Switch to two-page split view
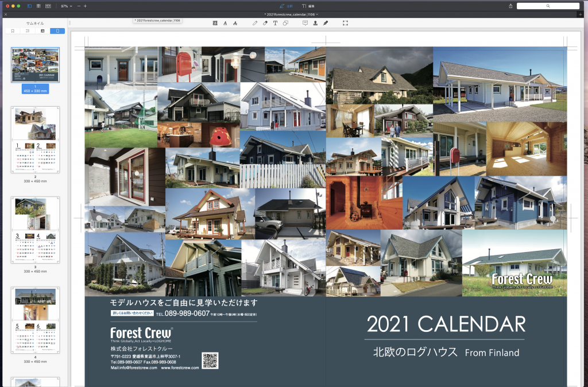 coord(48,6)
